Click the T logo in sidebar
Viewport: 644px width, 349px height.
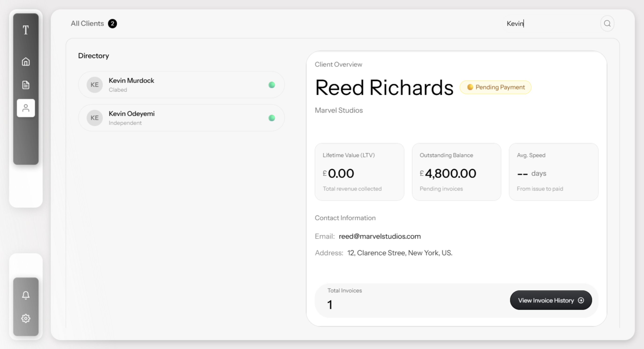tap(26, 30)
